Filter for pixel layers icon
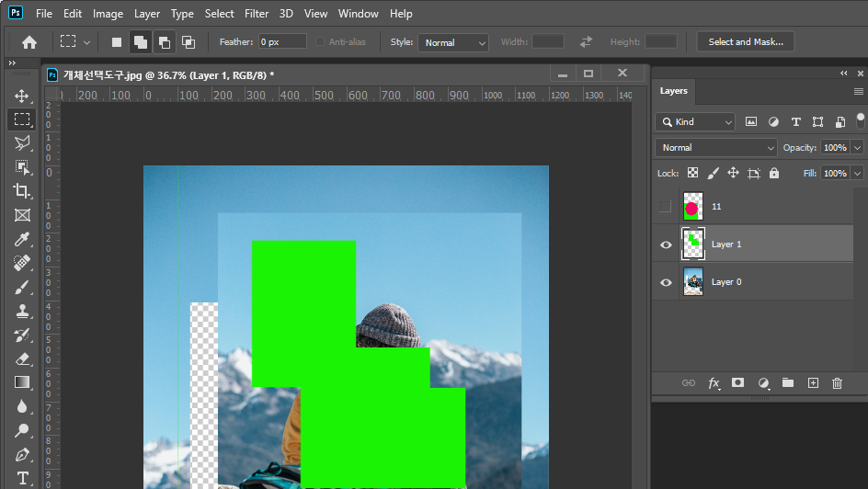 tap(750, 121)
